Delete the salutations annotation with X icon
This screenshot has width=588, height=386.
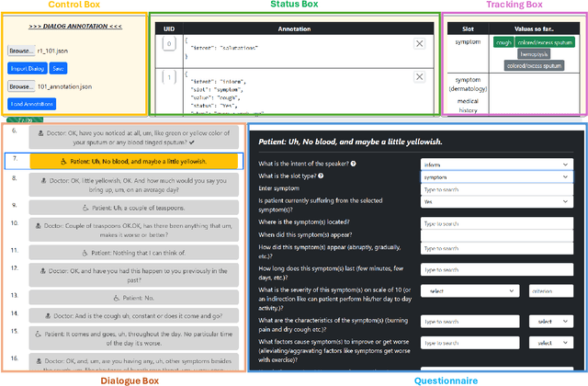(420, 43)
